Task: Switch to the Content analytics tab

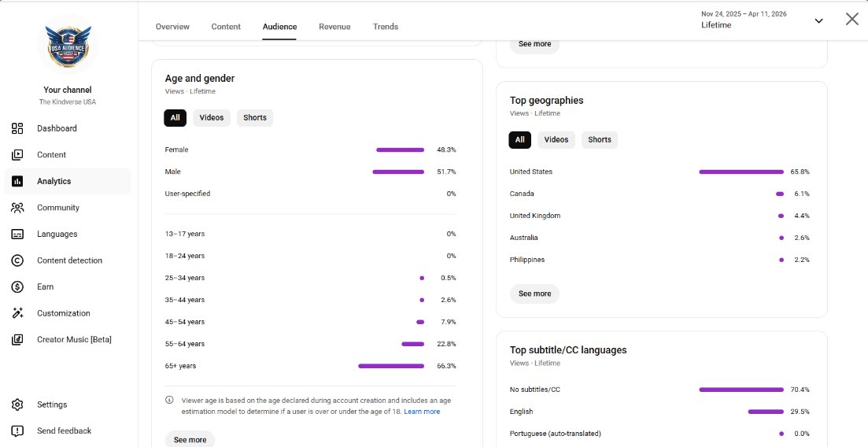Action: (226, 27)
